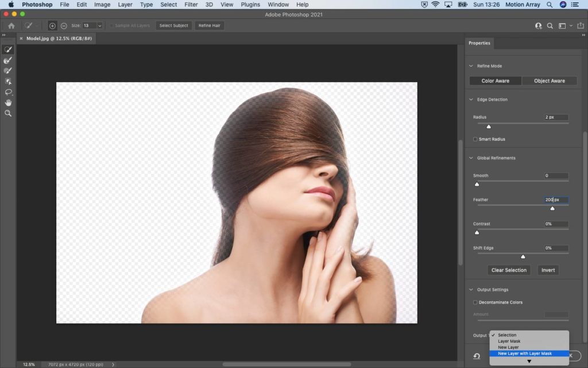Click the Feather slider handle
The image size is (588, 368).
(x=552, y=208)
